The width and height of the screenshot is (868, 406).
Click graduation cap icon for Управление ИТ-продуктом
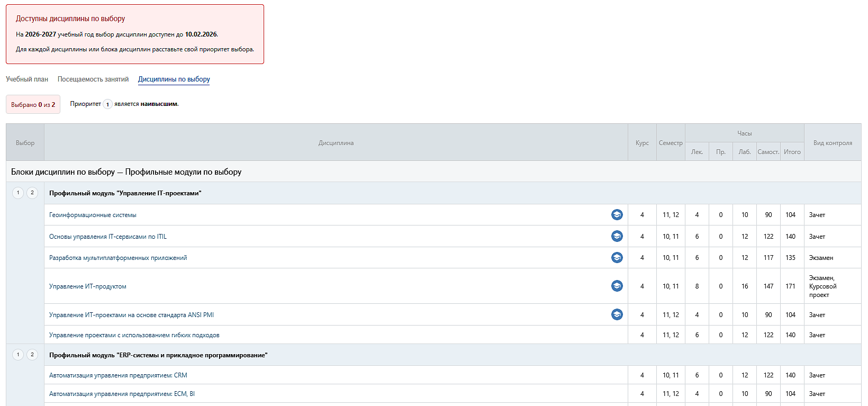click(x=617, y=286)
